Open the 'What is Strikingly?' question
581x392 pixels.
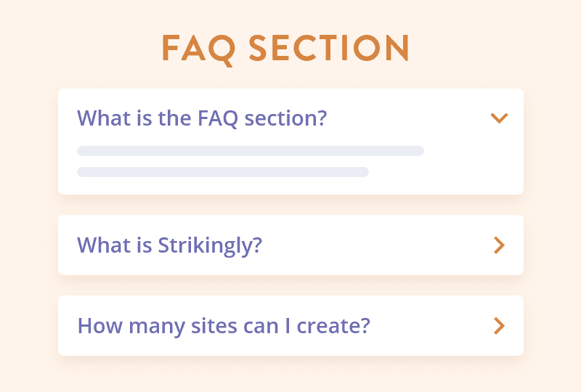coord(169,245)
